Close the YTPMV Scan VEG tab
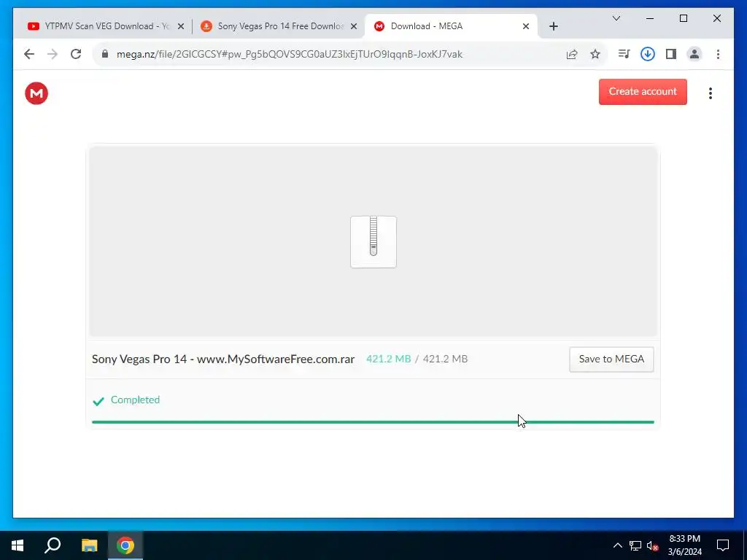This screenshot has width=747, height=560. [x=181, y=26]
